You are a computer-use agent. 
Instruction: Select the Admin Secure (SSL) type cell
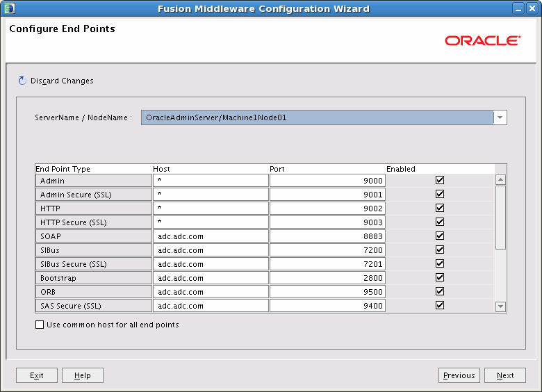tap(94, 195)
